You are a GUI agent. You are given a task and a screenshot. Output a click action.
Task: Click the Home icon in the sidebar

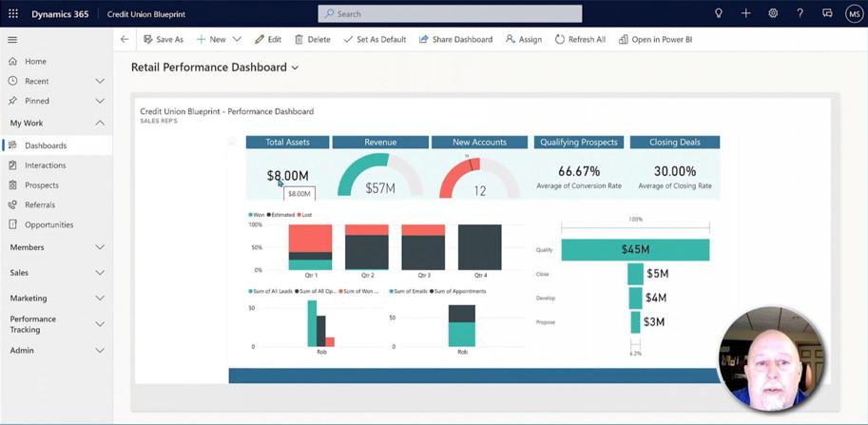(12, 62)
